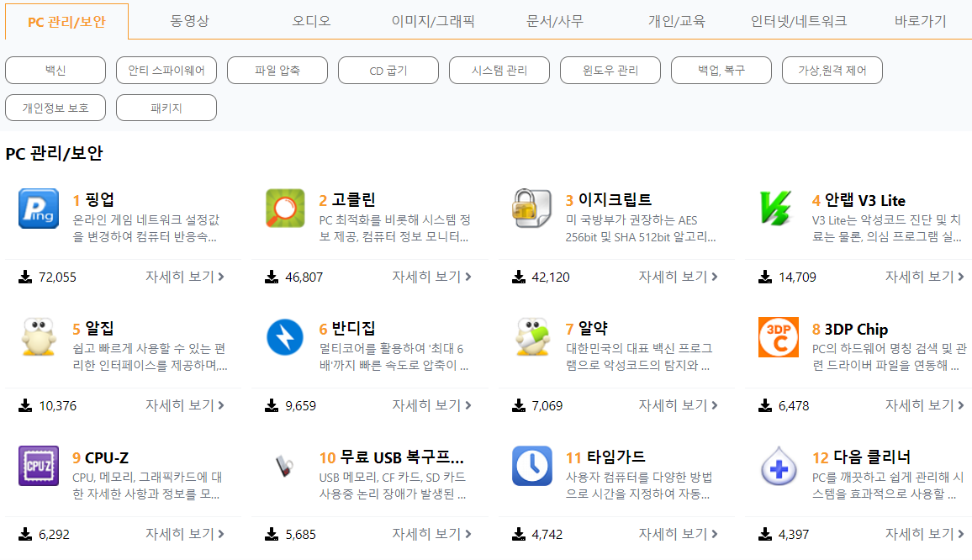Image resolution: width=972 pixels, height=560 pixels.
Task: View details for 3DP Chip
Action: click(925, 405)
